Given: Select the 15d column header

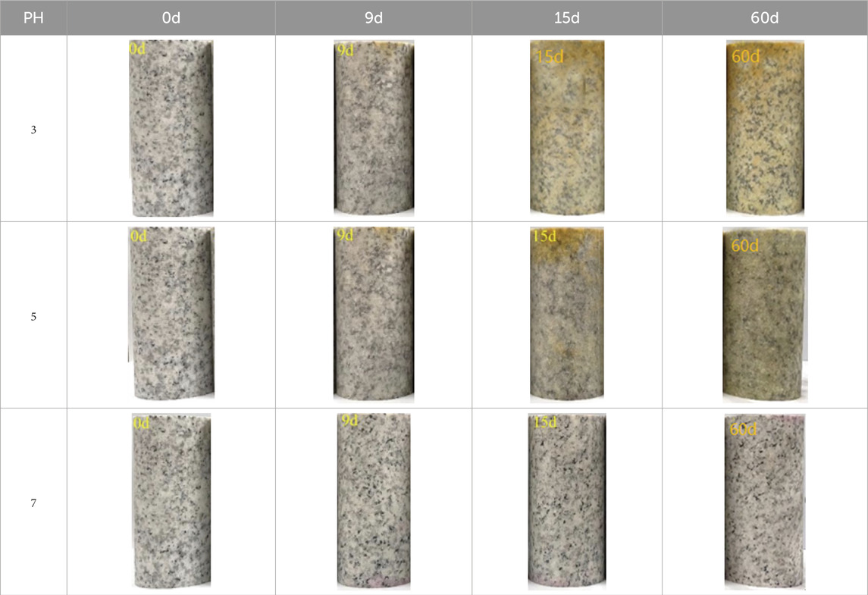Looking at the screenshot, I should coord(567,17).
